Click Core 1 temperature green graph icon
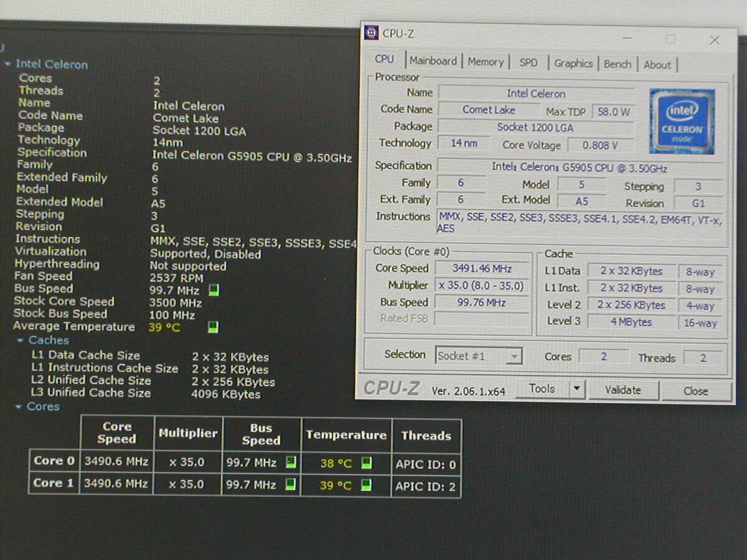747x560 pixels. point(366,485)
